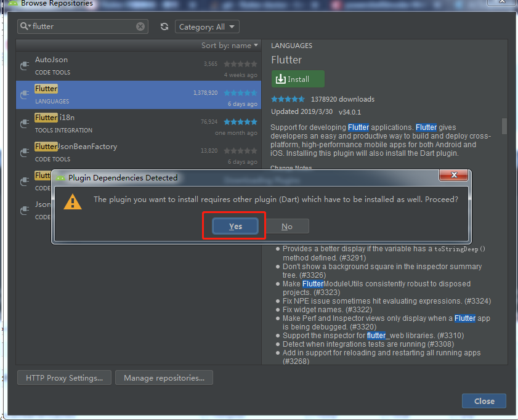Confirm with the Yes button

pos(235,226)
